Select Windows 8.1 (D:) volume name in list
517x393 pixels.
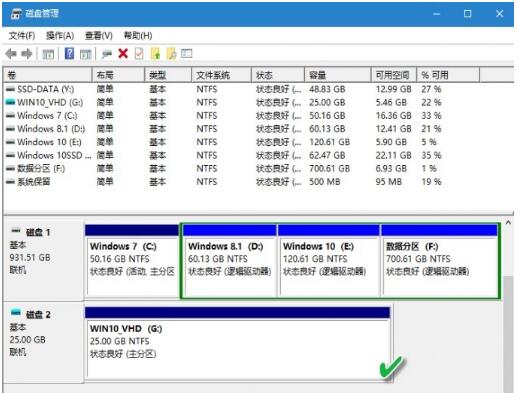pos(51,128)
